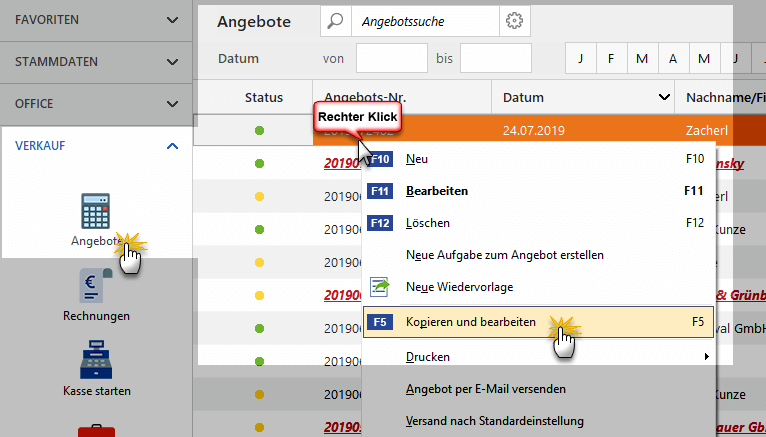Screen dimensions: 766x437
Task: Expand the FAVORITEN section
Action: coord(172,20)
